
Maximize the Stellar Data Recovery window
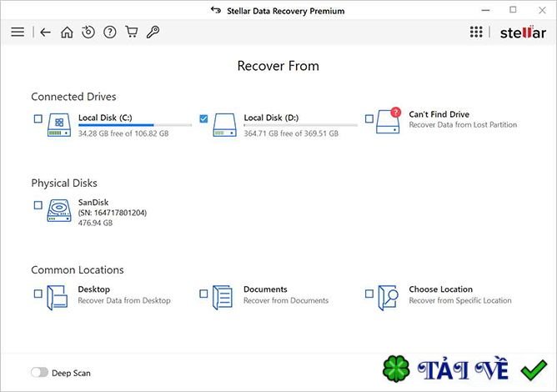point(513,10)
